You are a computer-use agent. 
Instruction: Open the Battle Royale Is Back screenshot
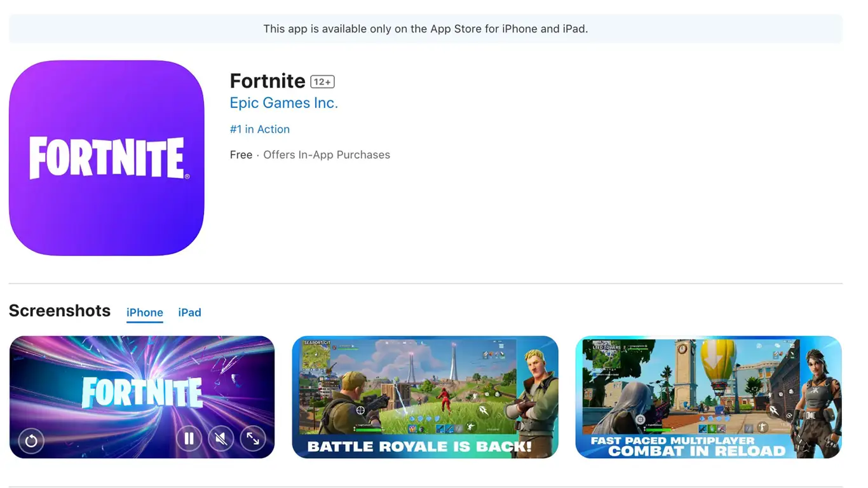click(x=425, y=397)
